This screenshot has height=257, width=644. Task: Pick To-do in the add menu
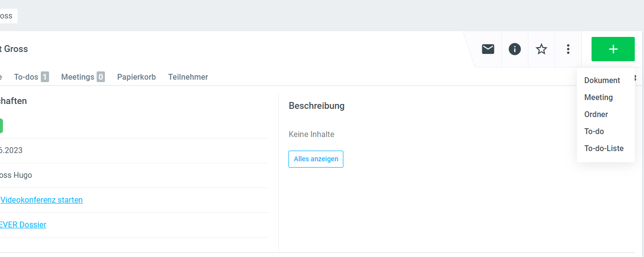point(594,131)
